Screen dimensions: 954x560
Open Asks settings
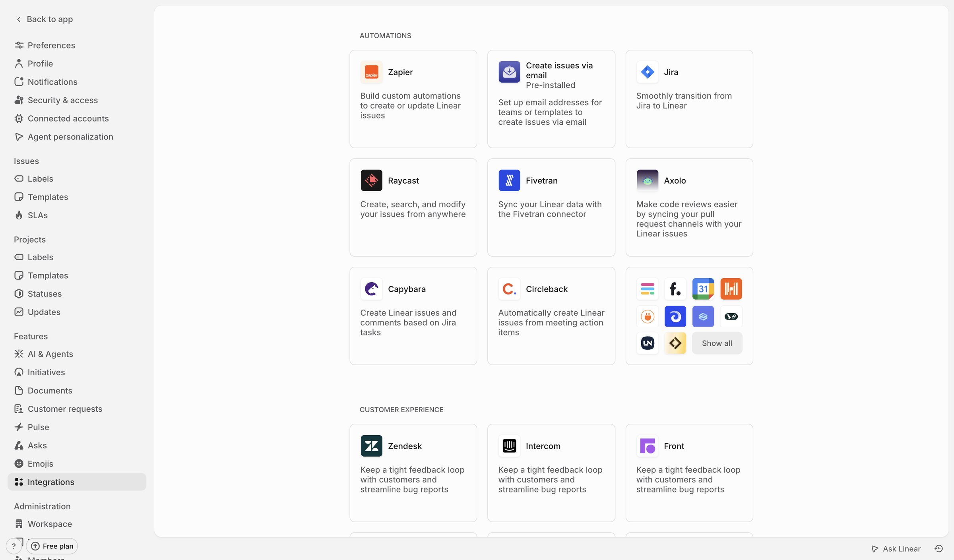coord(77,446)
